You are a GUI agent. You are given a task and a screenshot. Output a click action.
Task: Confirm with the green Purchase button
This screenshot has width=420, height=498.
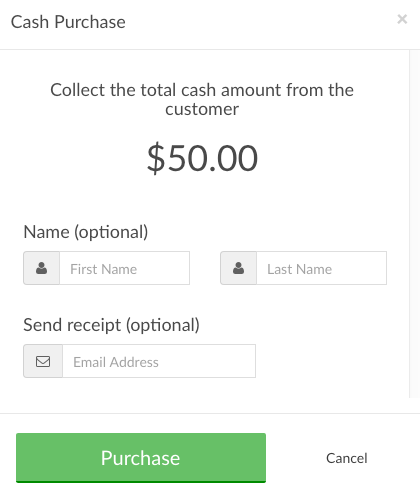click(x=141, y=458)
